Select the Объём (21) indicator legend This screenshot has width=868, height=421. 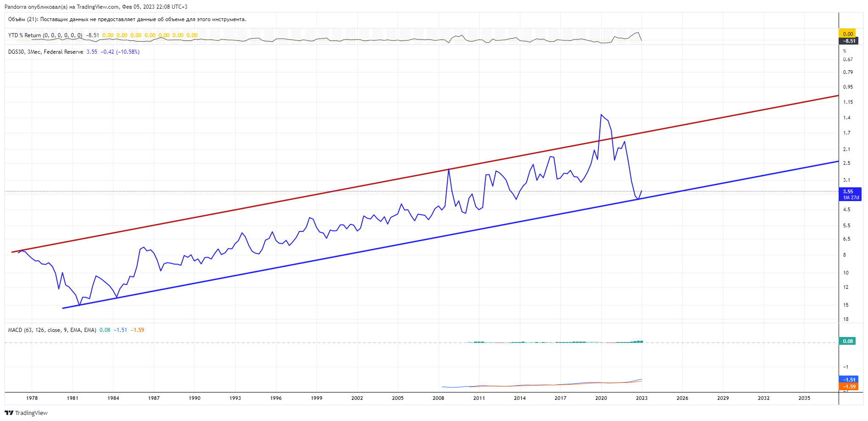point(127,19)
